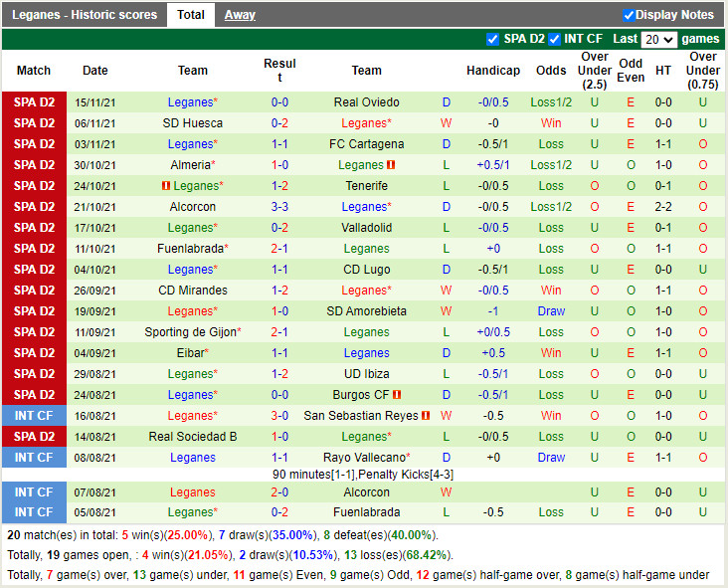Screen dimensions: 728x588
Task: Click the red card icon beside Leganes in the Almeria row
Action: [391, 165]
